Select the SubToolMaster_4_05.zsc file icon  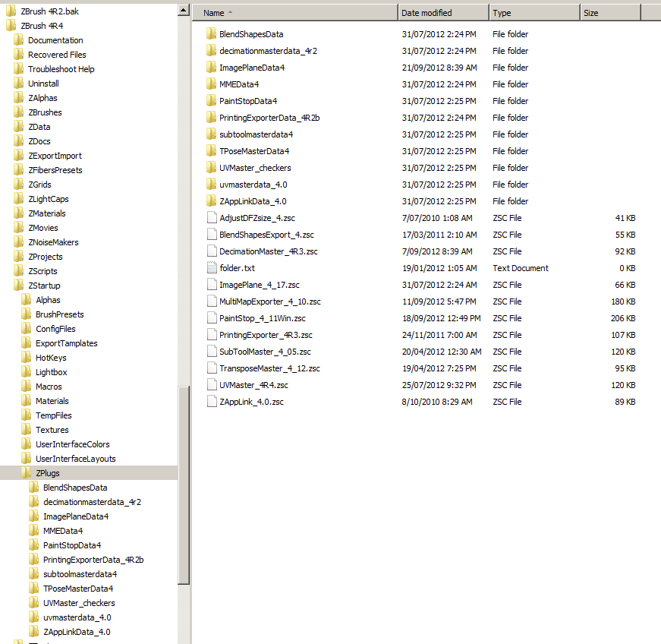212,352
